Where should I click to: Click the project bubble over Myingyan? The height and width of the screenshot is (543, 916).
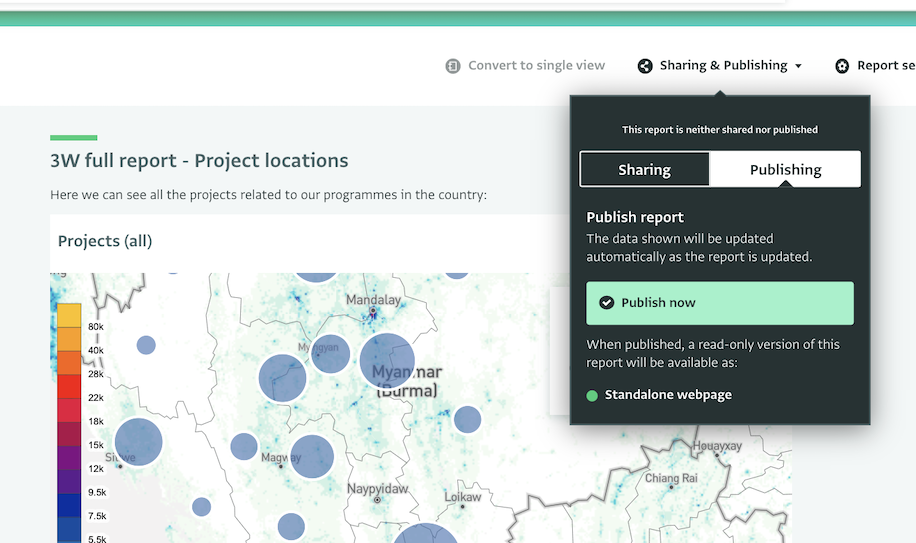pyautogui.click(x=330, y=354)
